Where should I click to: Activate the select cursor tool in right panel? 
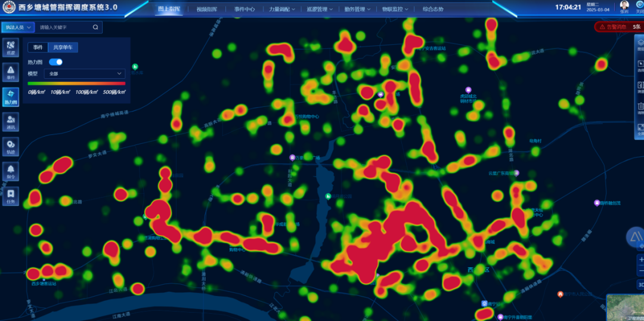tap(640, 66)
